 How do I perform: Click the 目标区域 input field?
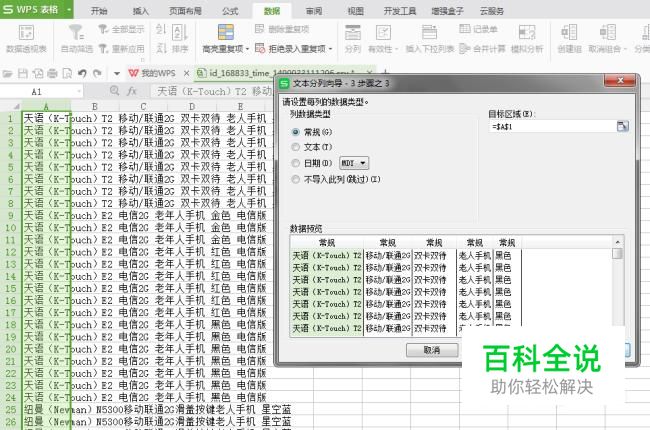click(553, 126)
